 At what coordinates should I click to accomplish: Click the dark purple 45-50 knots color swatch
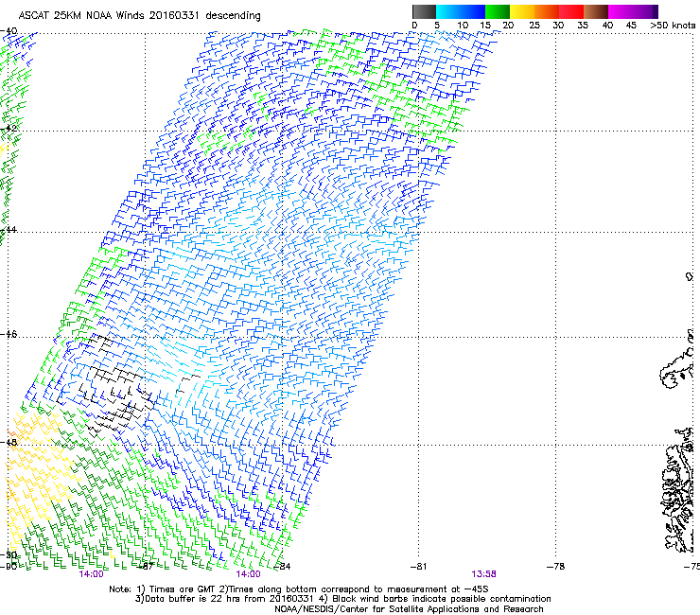tap(645, 11)
